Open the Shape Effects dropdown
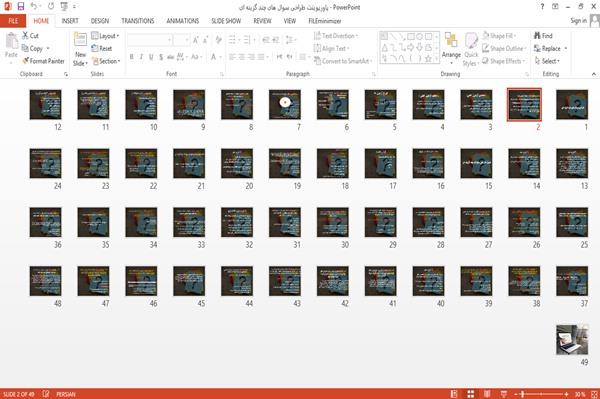The width and height of the screenshot is (600, 399). [x=504, y=61]
